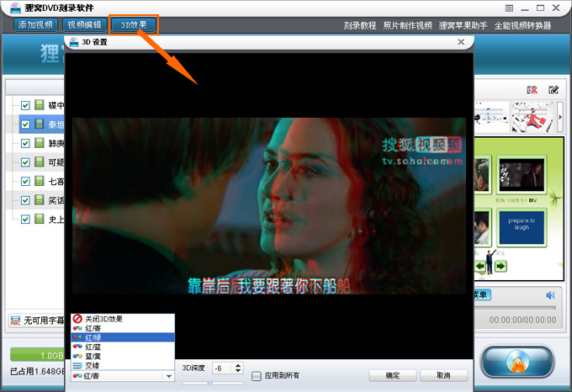The height and width of the screenshot is (392, 572).
Task: Choose the red running man menu template
Action: (533, 117)
